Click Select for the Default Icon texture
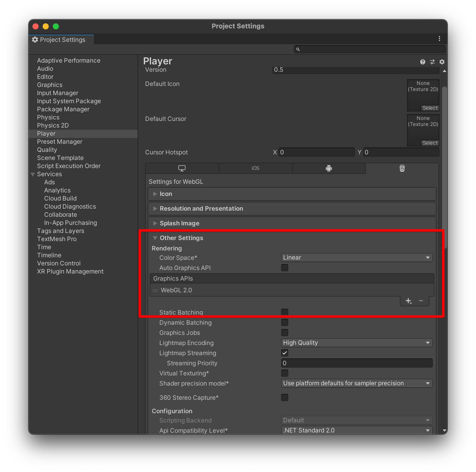476x472 pixels. pyautogui.click(x=430, y=108)
